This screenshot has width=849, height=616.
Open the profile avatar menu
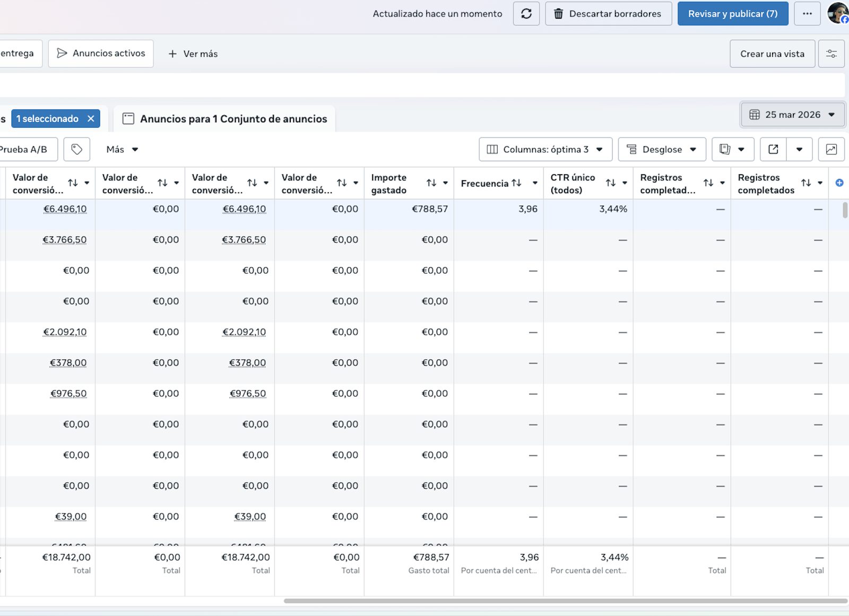838,13
